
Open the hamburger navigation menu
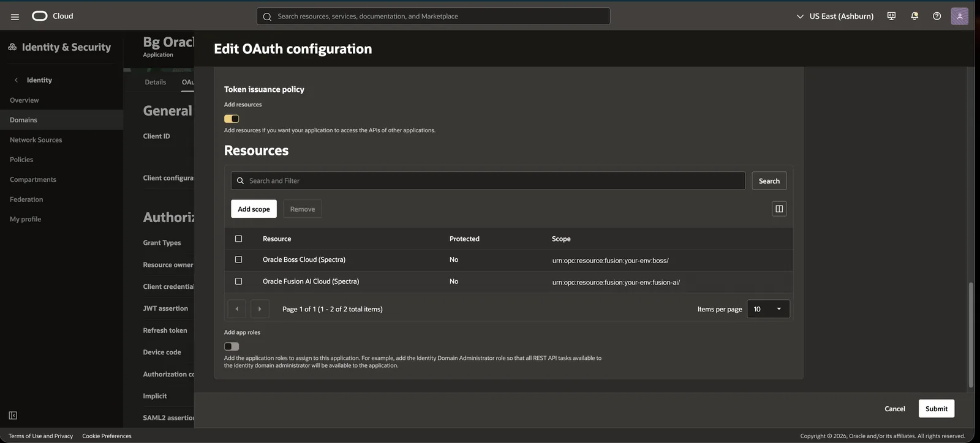click(15, 17)
